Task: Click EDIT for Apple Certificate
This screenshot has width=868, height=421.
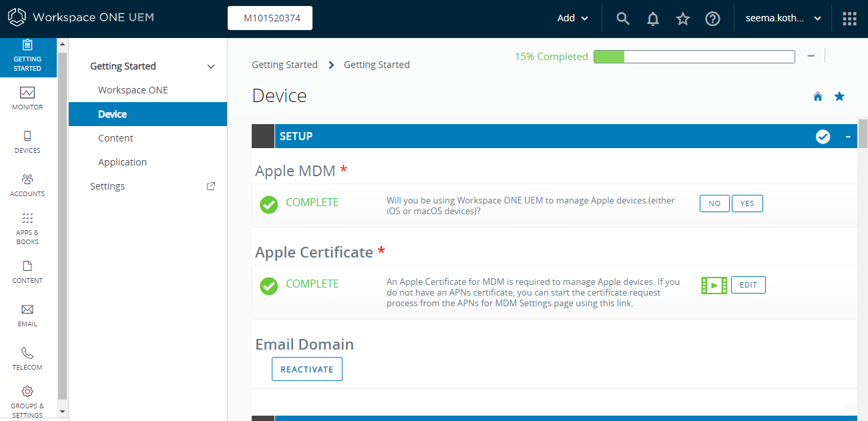Action: click(x=748, y=285)
